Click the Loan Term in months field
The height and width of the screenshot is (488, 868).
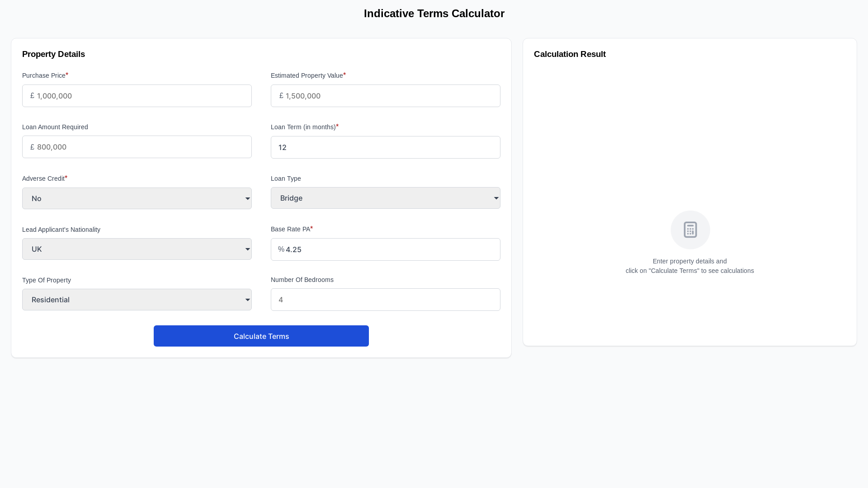[x=386, y=147]
